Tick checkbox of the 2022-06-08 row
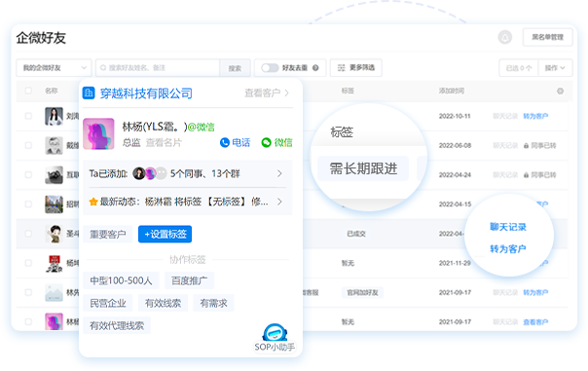The image size is (588, 371). click(x=28, y=145)
